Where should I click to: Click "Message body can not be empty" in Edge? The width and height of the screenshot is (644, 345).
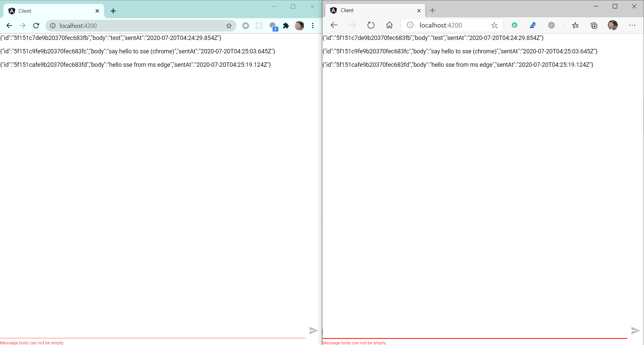[354, 343]
